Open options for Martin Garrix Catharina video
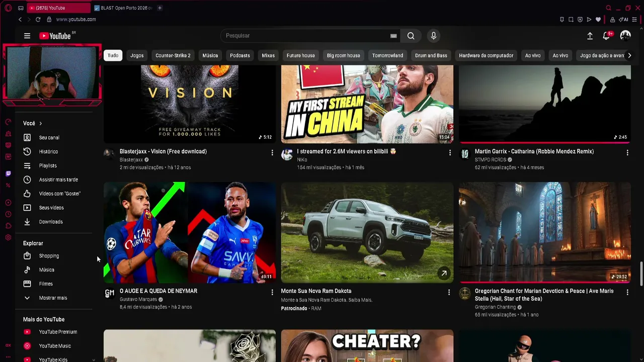This screenshot has width=644, height=362. (627, 152)
